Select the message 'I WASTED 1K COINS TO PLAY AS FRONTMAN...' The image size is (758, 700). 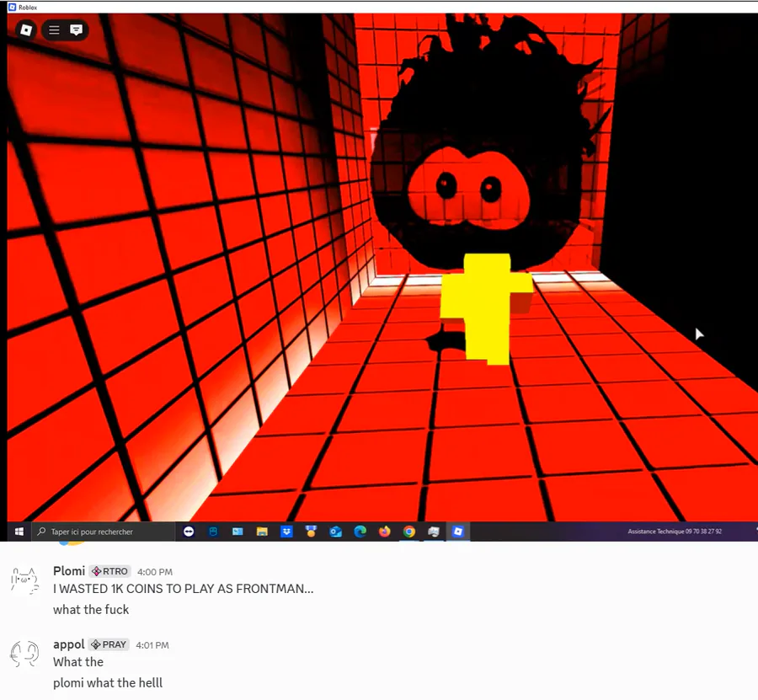184,589
